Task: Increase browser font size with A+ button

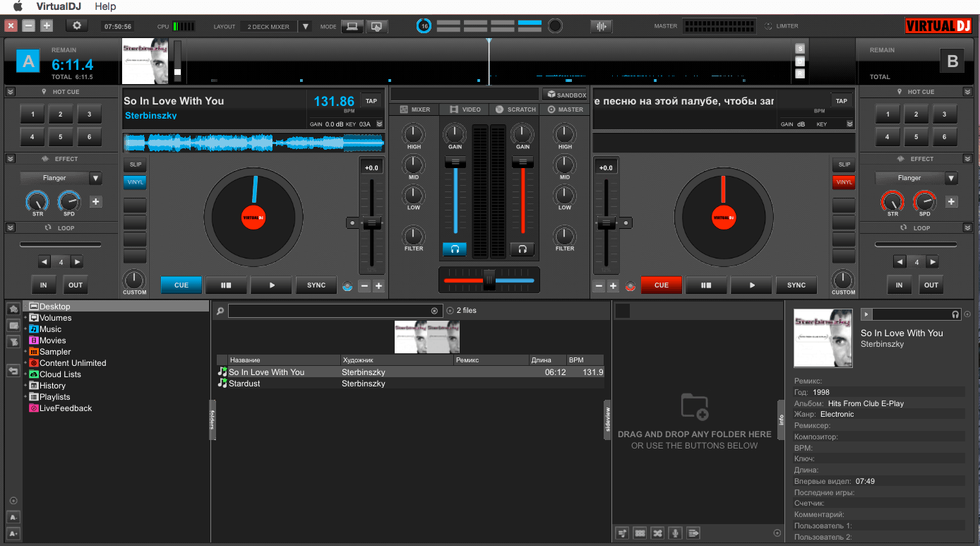Action: (13, 533)
